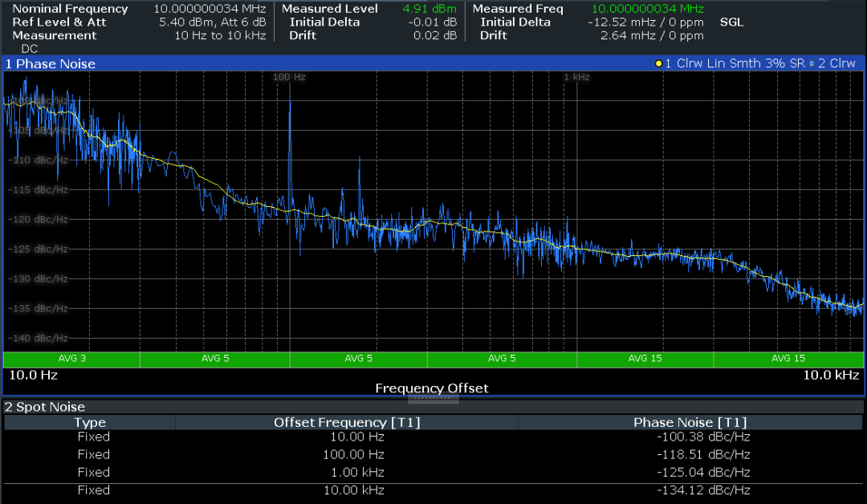Viewport: 867px width, 504px height.
Task: Click the DC coupling indicator in header
Action: (x=29, y=49)
